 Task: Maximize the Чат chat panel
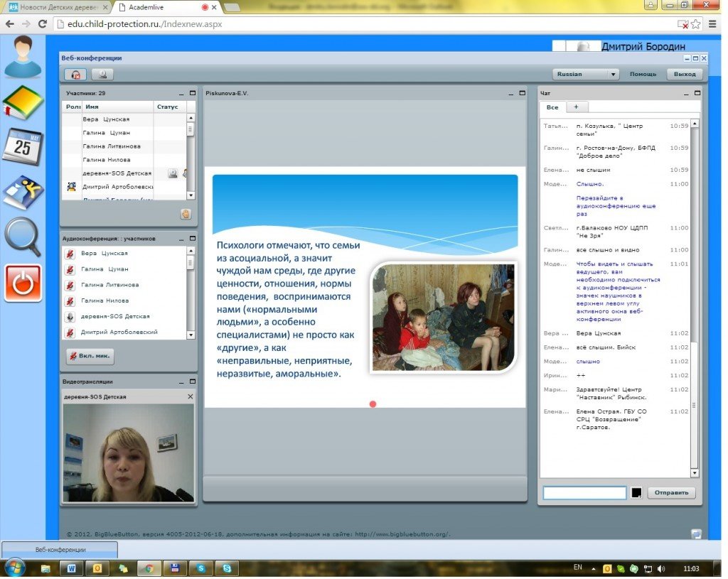click(x=697, y=93)
